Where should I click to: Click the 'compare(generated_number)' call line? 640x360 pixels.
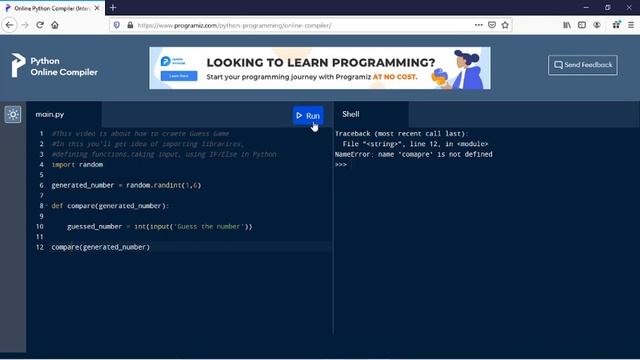[x=100, y=247]
